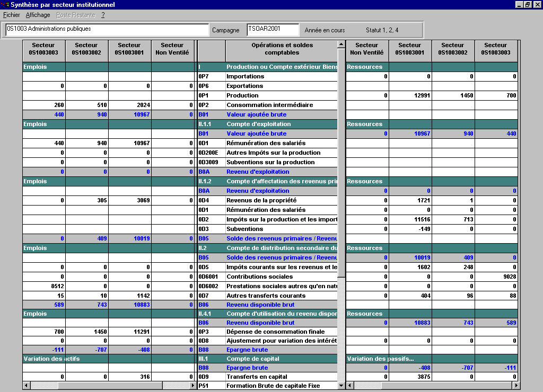
Task: Select the 0P6 Exportations row
Action: 267,86
